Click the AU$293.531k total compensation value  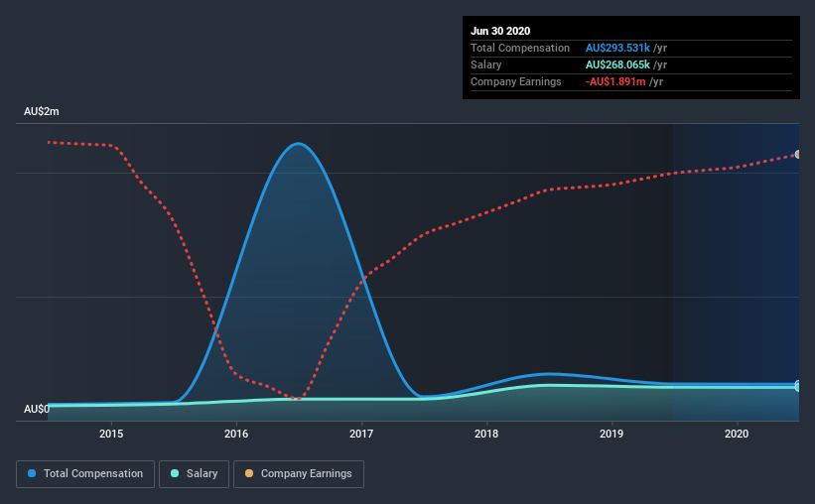click(x=617, y=48)
